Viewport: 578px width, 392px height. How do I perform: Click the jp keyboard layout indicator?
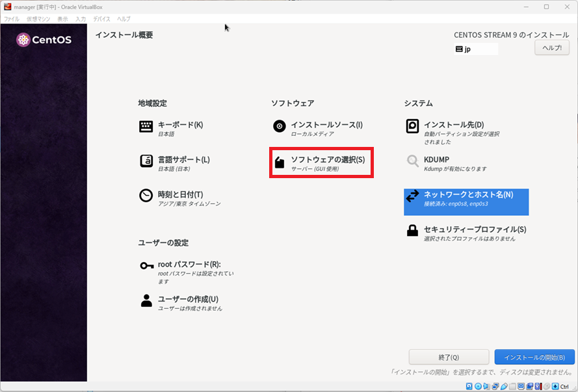click(475, 49)
